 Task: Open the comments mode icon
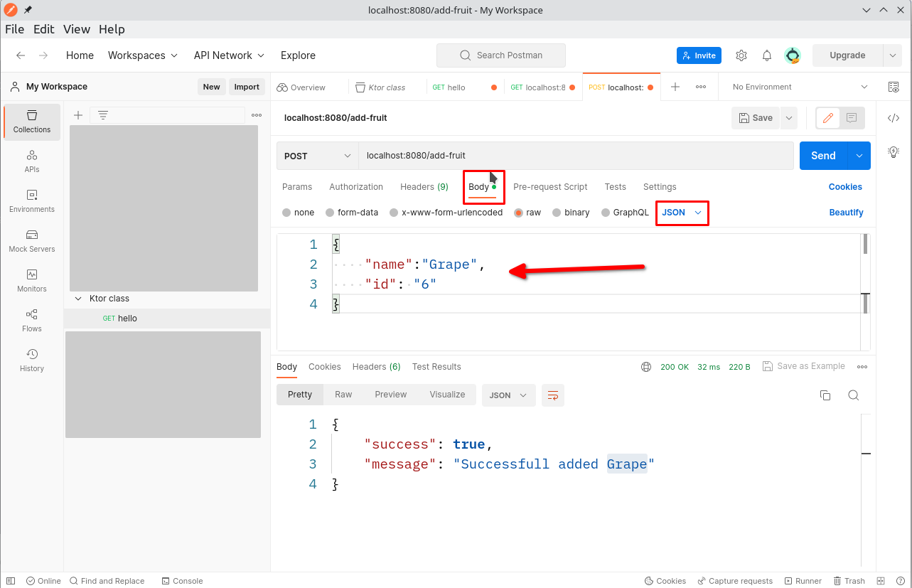852,118
